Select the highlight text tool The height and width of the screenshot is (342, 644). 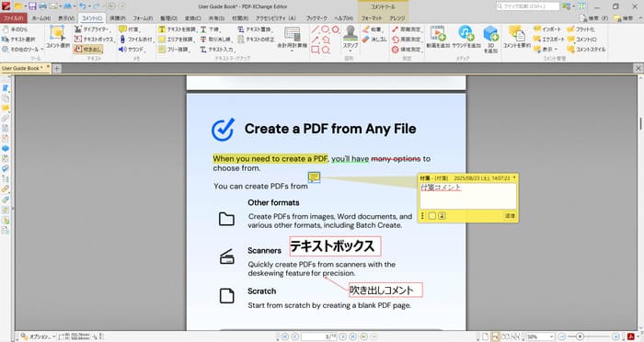click(x=178, y=29)
